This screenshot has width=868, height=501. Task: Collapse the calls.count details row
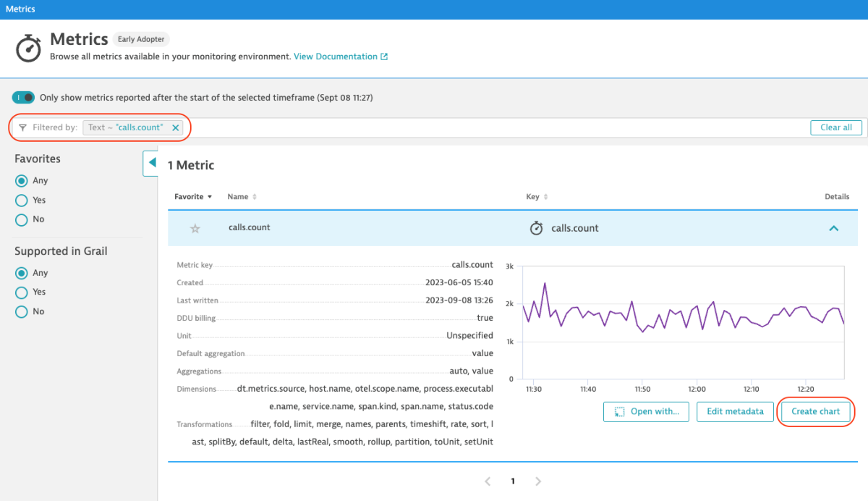833,227
